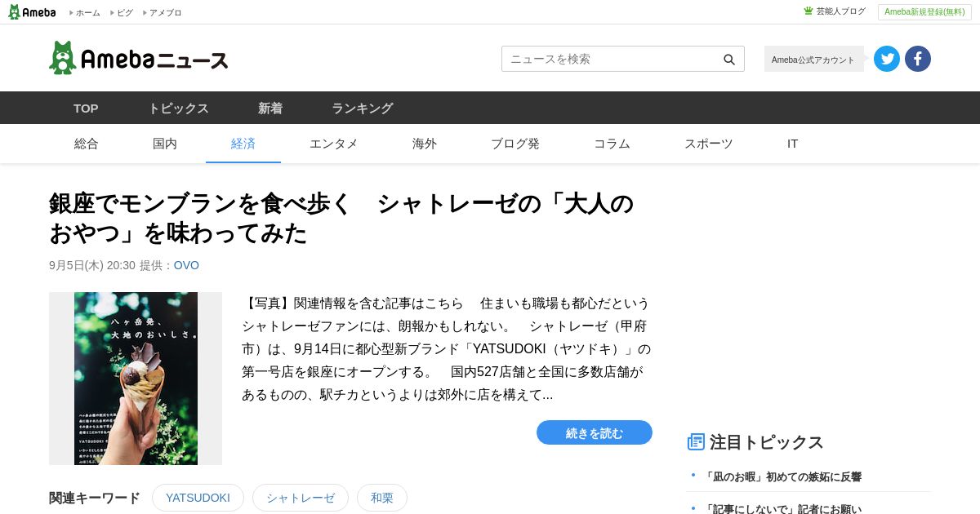Switch to the スポーツ category tab
Screen dimensions: 980x514
709,144
